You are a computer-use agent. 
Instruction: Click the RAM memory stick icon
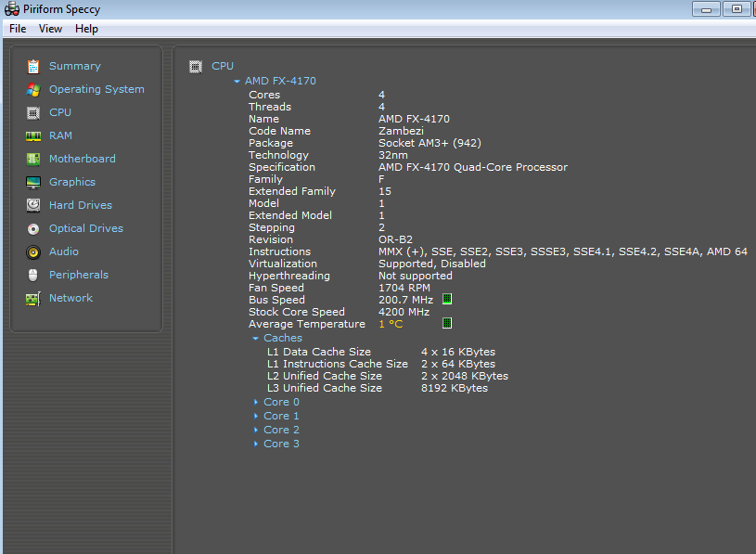[x=33, y=136]
